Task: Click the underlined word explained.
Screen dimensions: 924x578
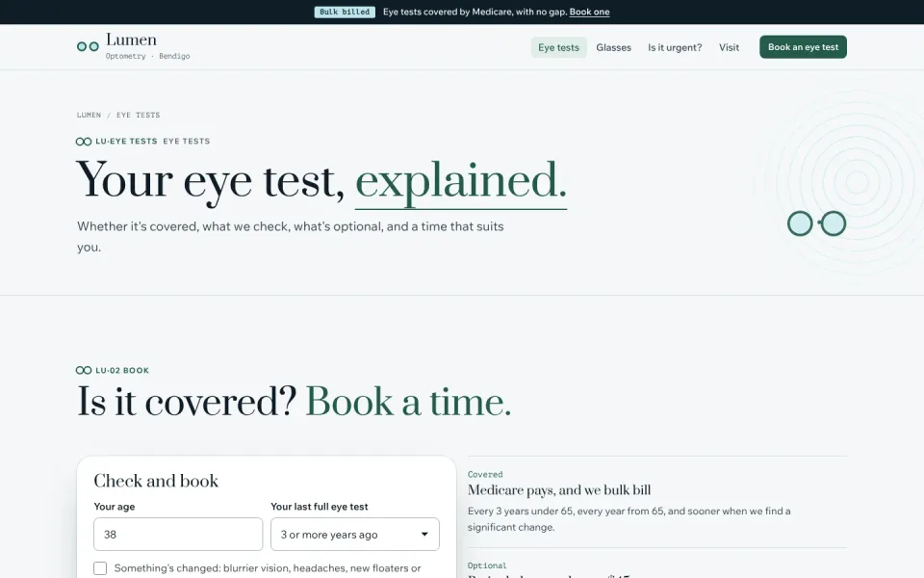Action: click(x=461, y=182)
